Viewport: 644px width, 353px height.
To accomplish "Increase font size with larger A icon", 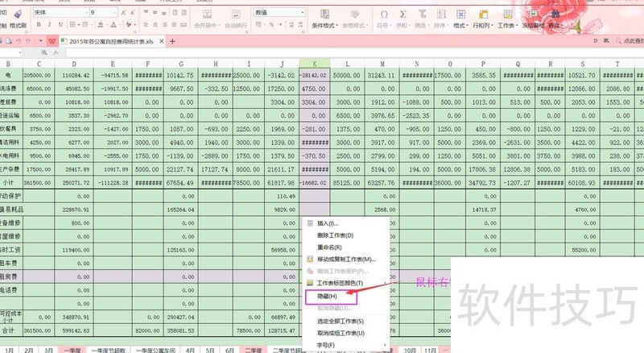I will point(124,13).
